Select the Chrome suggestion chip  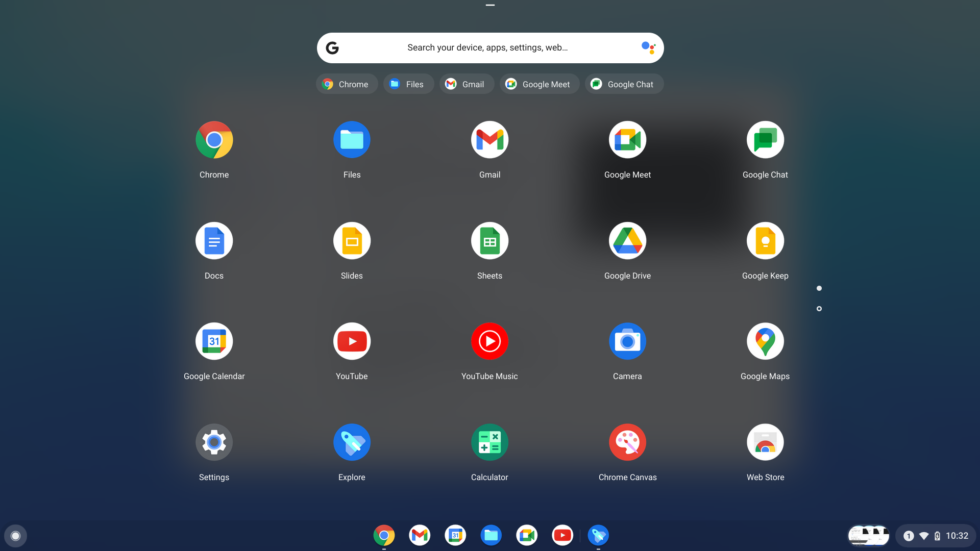point(347,84)
